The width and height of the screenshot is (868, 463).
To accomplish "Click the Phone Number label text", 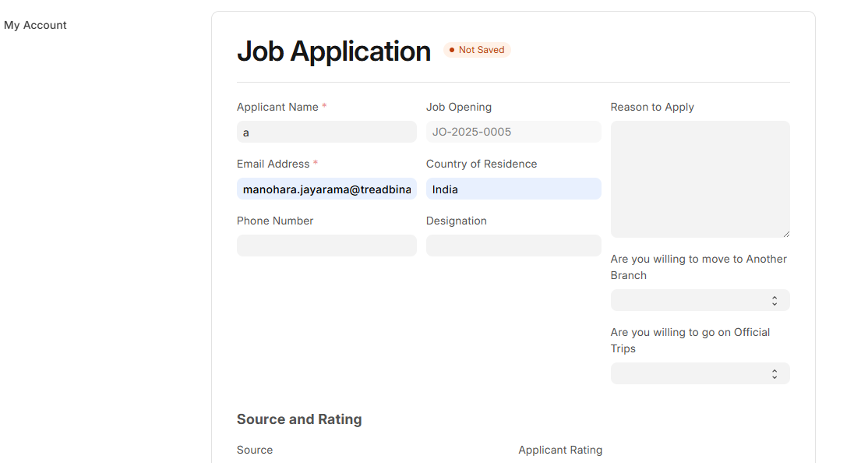I will point(275,221).
